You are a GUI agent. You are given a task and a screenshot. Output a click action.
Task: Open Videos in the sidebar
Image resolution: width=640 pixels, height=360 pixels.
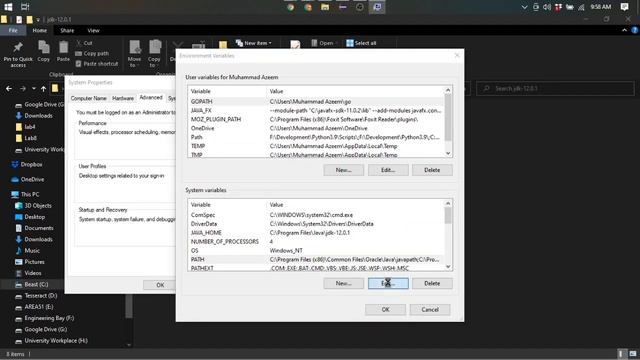(28, 273)
